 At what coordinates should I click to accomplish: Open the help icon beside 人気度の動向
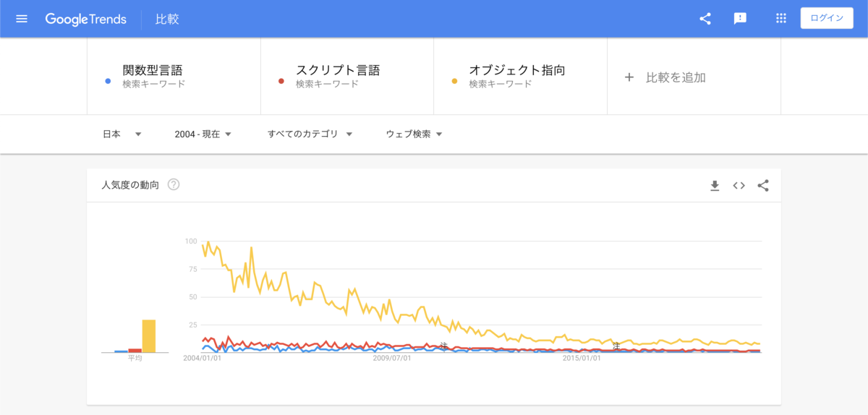click(174, 184)
